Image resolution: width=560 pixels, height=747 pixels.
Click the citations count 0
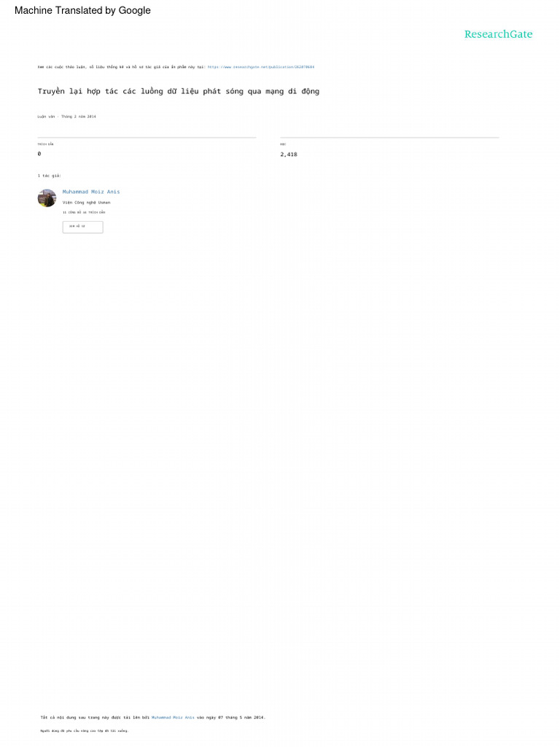tap(39, 154)
